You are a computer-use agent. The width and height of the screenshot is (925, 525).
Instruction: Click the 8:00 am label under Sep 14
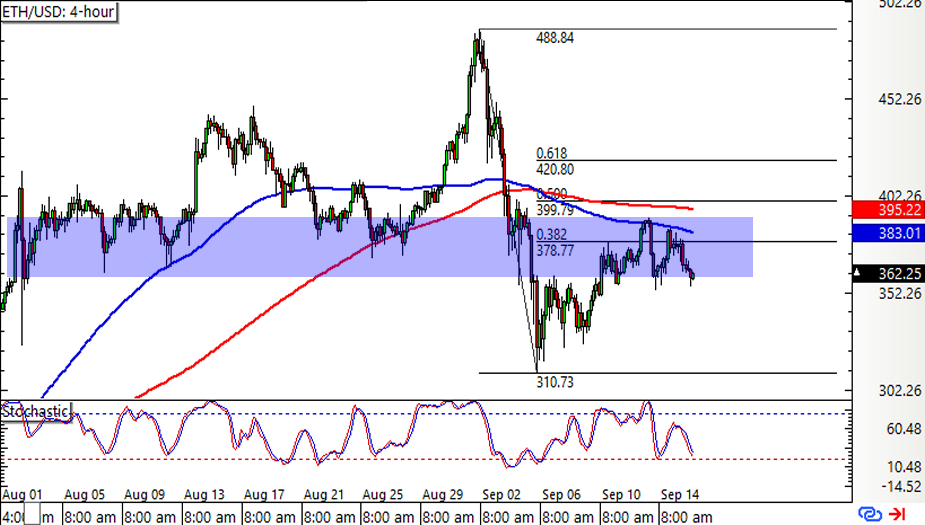(x=687, y=517)
